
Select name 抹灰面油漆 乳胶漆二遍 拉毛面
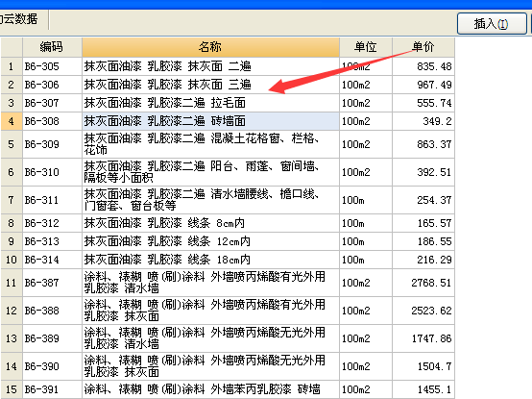[210, 103]
